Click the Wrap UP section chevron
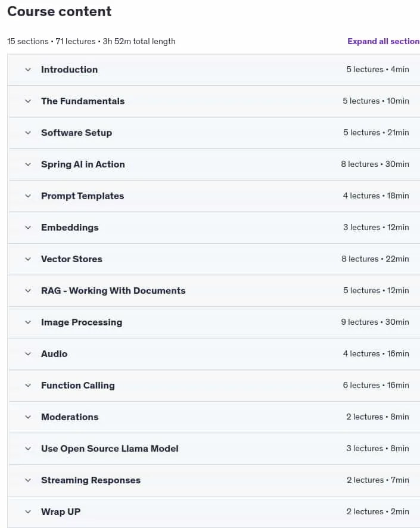The image size is (420, 528). tap(28, 512)
